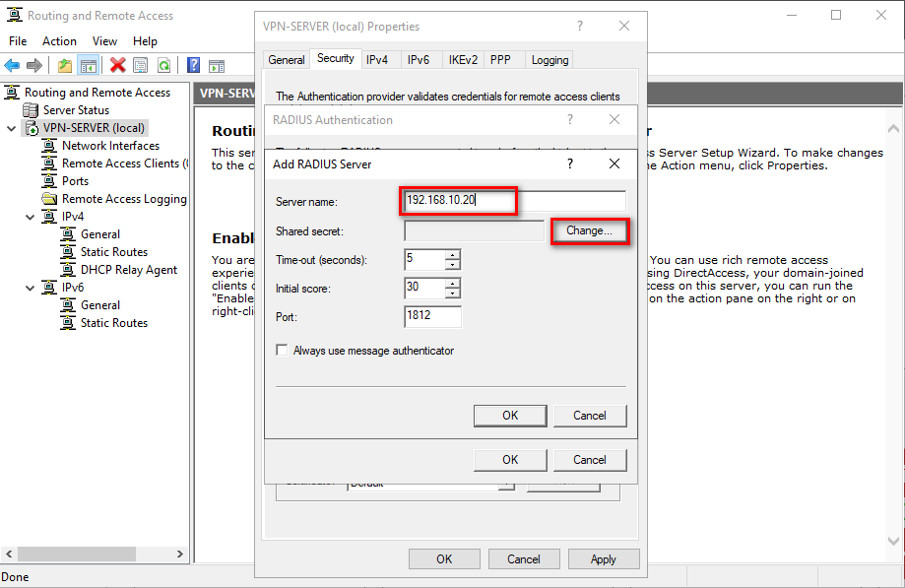Click the blue Back arrow toolbar icon
Image resolution: width=905 pixels, height=588 pixels.
tap(12, 65)
